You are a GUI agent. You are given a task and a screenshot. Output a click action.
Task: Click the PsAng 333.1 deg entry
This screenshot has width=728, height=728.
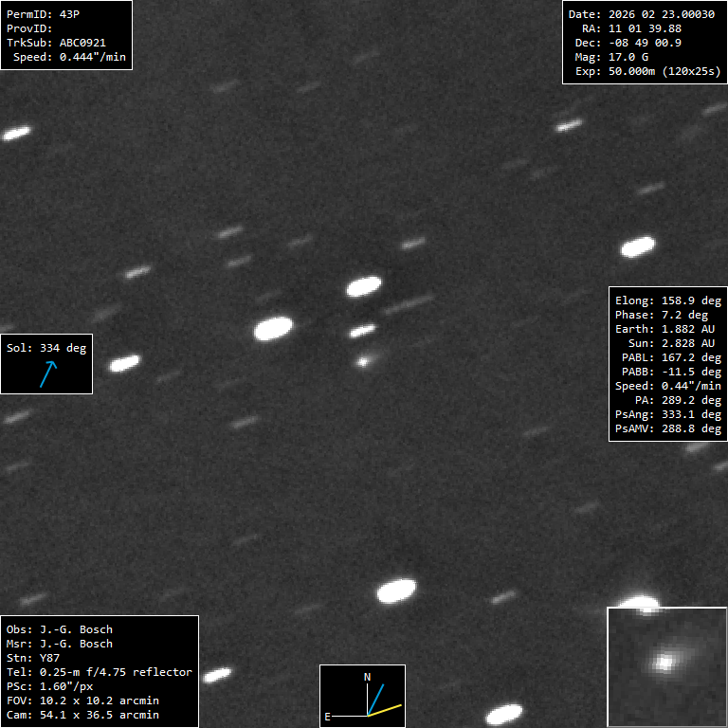click(x=667, y=414)
